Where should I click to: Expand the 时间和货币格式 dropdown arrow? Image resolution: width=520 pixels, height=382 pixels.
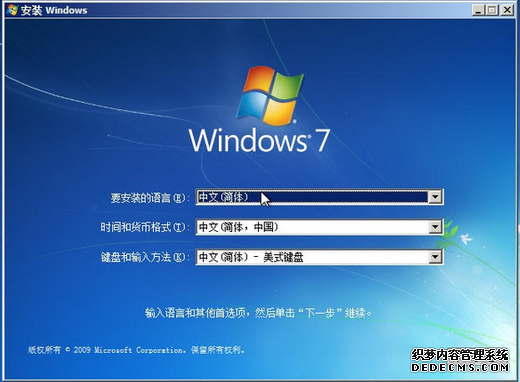click(x=435, y=227)
